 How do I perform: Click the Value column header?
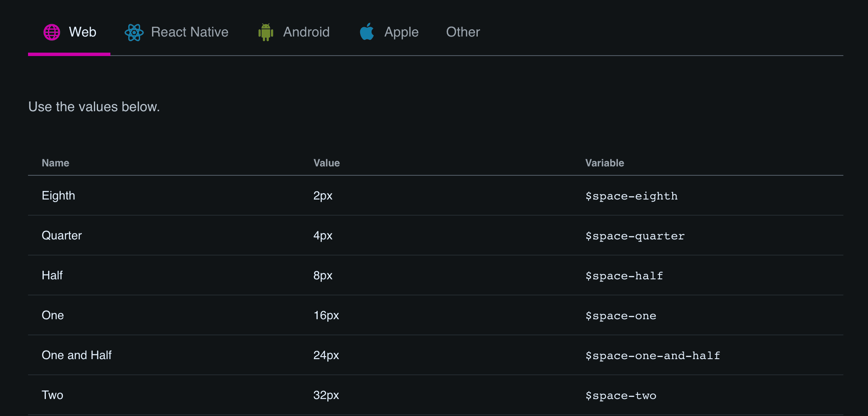pyautogui.click(x=326, y=163)
